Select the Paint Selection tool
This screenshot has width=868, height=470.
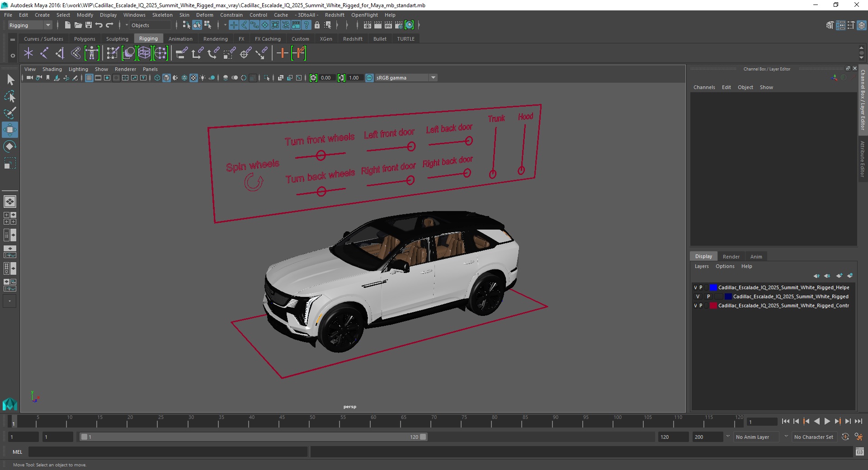tap(9, 113)
